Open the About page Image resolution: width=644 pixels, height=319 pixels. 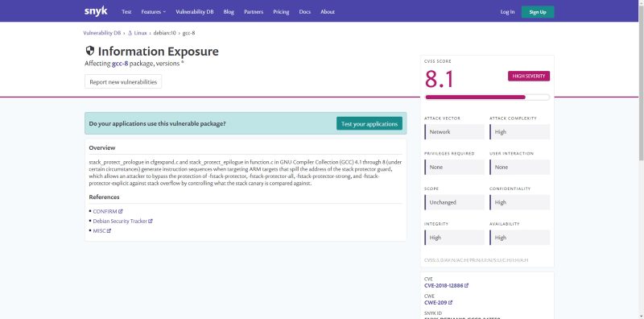[x=328, y=12]
